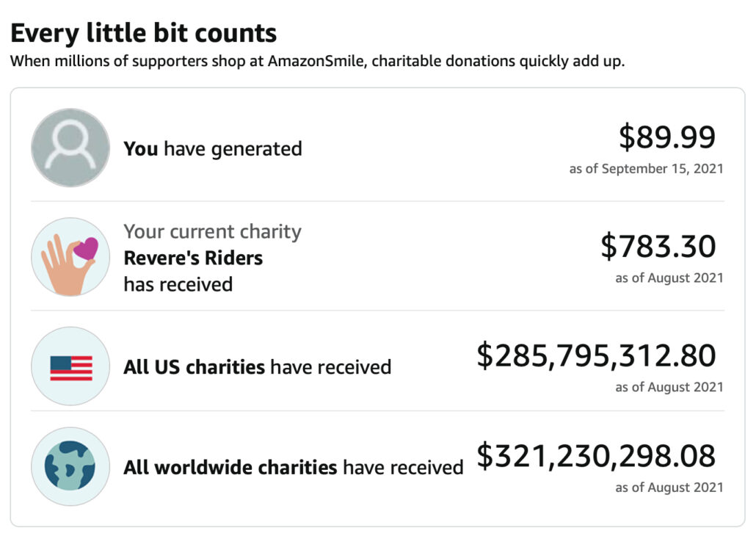This screenshot has height=536, width=756.
Task: Click 'Your current charity' label
Action: 212,231
